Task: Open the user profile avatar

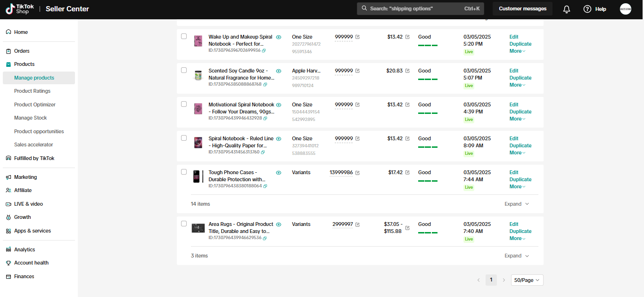Action: click(625, 9)
